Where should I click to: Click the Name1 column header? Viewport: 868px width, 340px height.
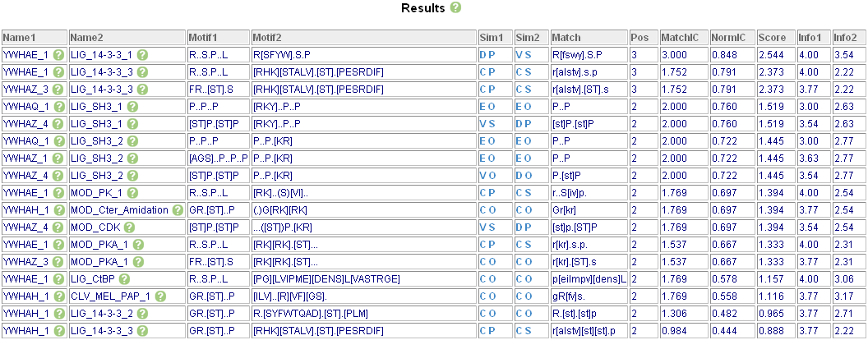(x=20, y=38)
